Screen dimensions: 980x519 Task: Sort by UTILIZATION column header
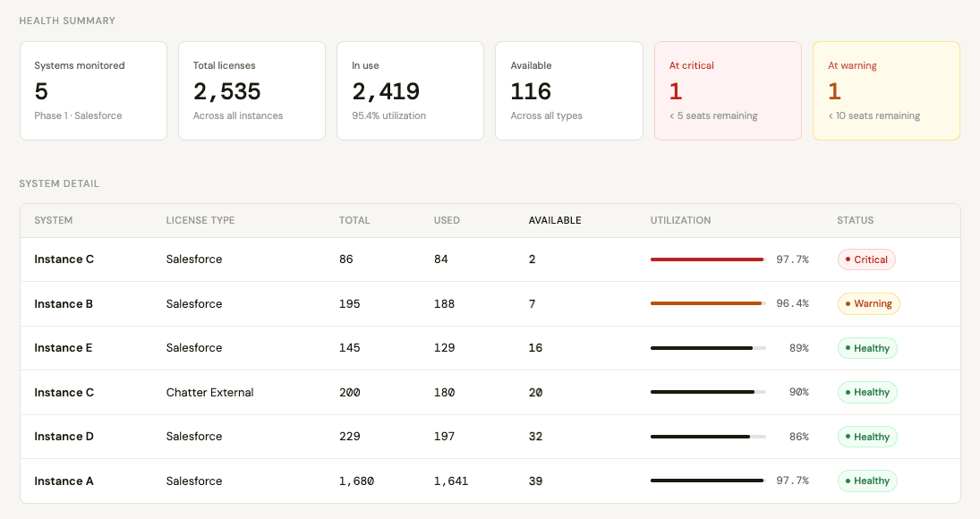680,220
